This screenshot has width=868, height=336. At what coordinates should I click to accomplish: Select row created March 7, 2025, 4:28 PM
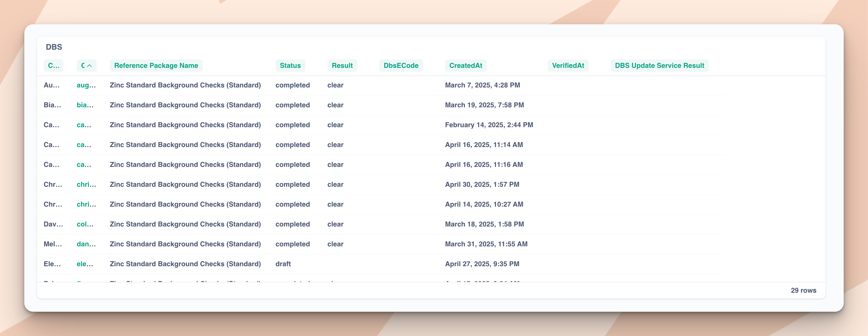482,85
